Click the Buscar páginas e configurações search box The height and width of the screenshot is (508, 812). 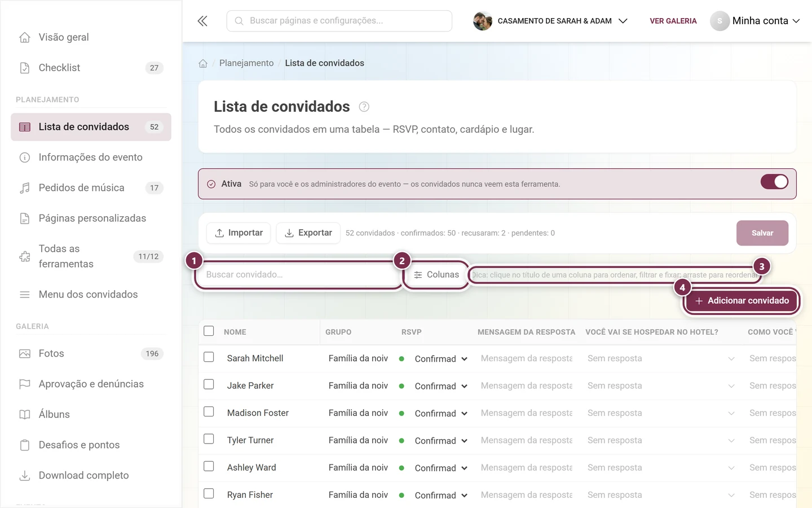[339, 21]
